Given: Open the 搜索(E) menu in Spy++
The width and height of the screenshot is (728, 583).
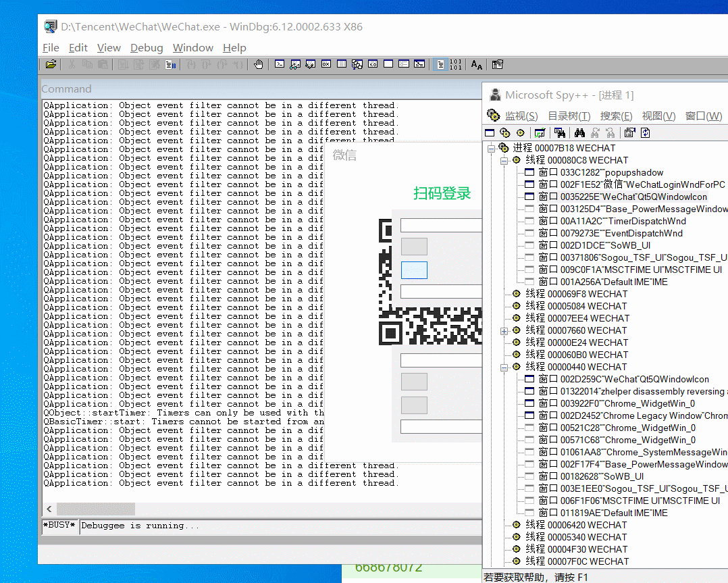Looking at the screenshot, I should tap(616, 116).
